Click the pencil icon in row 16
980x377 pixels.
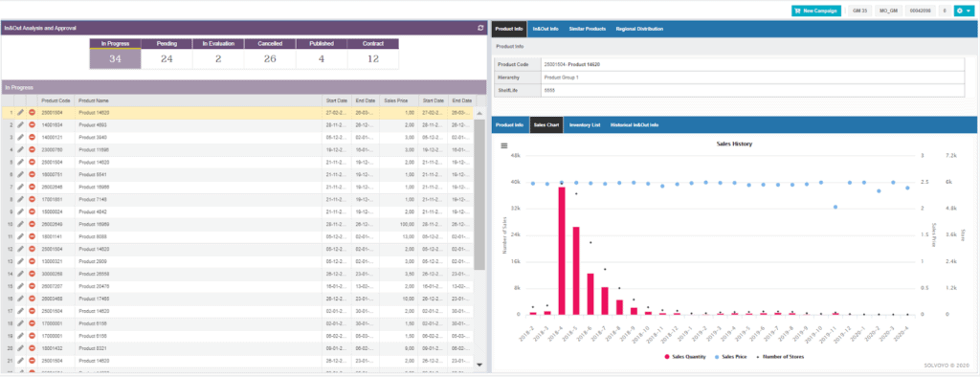[21, 299]
